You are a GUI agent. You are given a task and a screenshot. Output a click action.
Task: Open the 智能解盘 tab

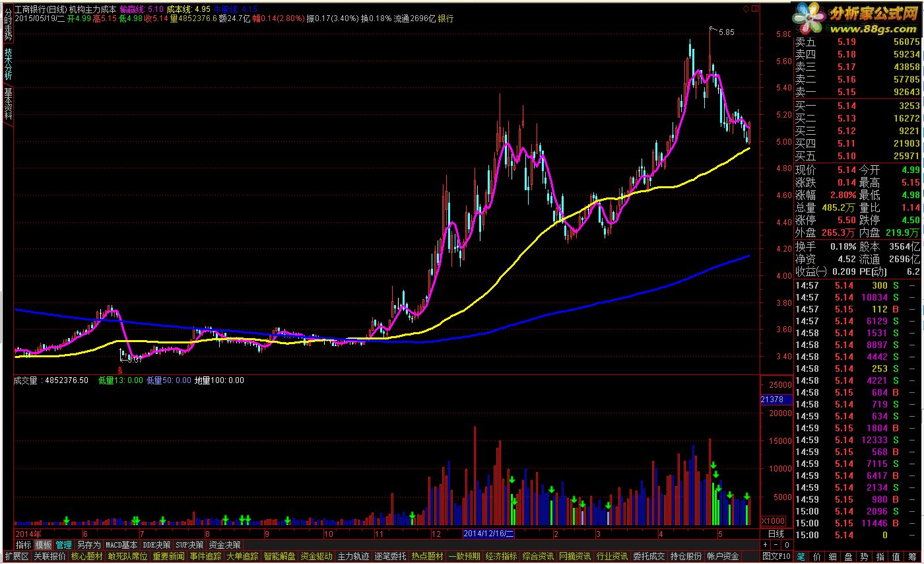(x=279, y=556)
